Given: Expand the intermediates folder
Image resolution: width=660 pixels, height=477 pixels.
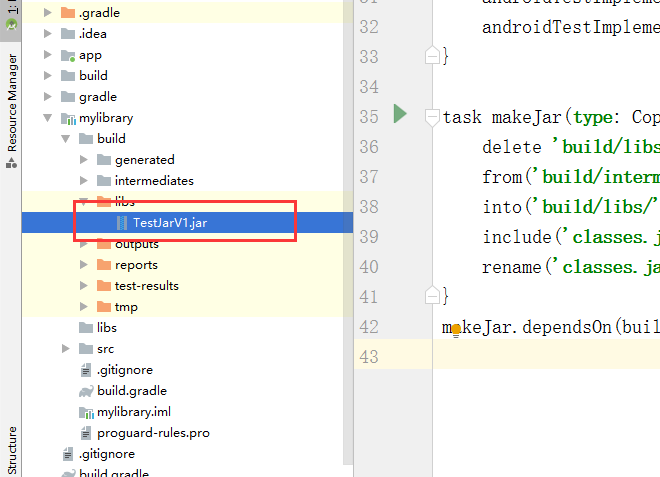Looking at the screenshot, I should [84, 181].
